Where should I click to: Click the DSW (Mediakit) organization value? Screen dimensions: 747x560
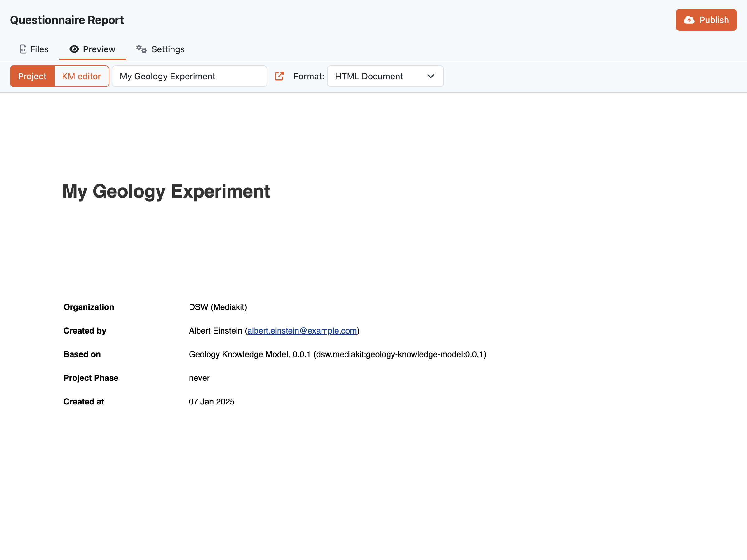218,307
